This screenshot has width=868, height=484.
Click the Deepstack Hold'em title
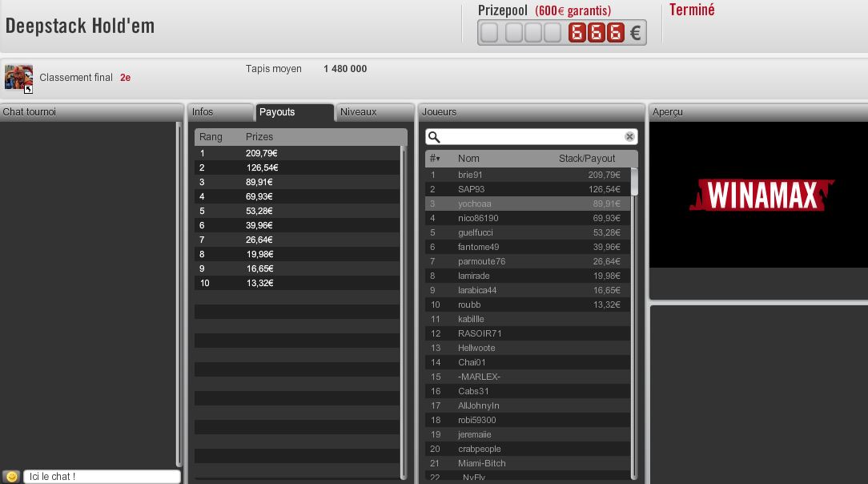point(80,26)
